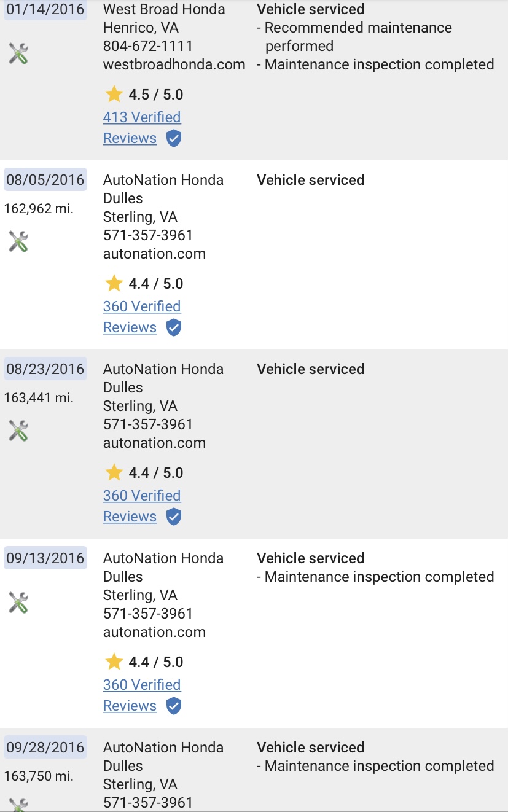Image resolution: width=508 pixels, height=812 pixels.
Task: Click the verified shield badge in 09/13/2016 entry
Action: [x=174, y=706]
